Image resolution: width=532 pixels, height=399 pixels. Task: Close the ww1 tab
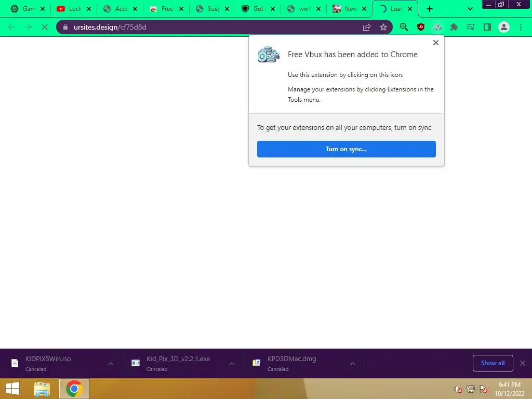[318, 9]
